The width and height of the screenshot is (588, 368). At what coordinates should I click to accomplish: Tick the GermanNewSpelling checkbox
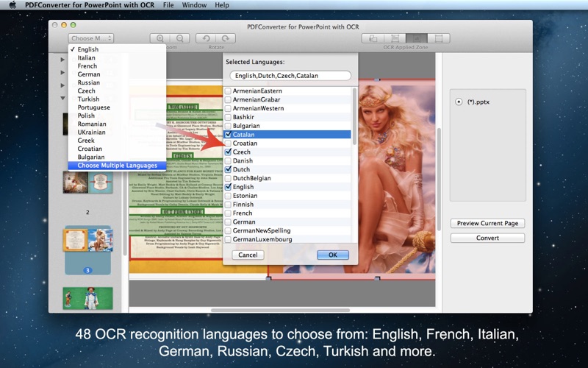click(228, 230)
